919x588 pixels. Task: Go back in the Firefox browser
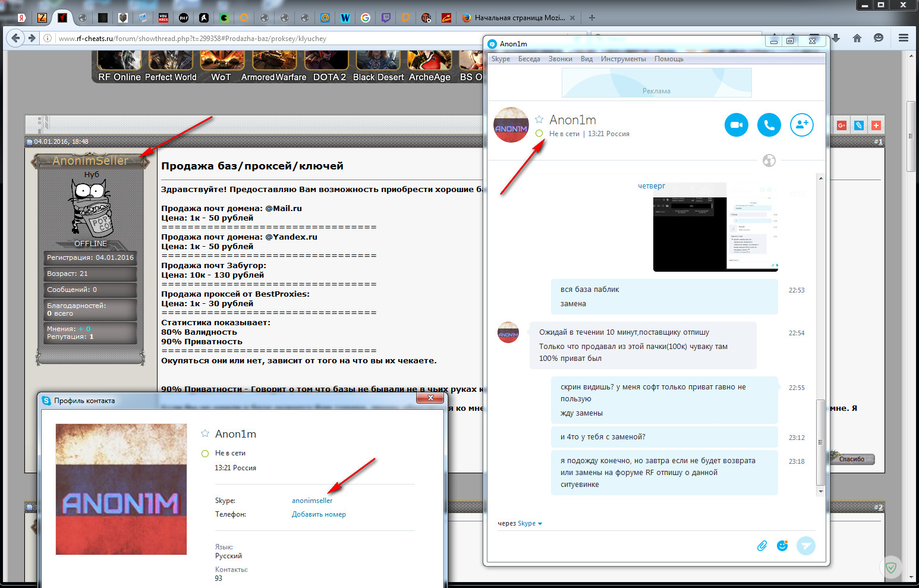15,38
